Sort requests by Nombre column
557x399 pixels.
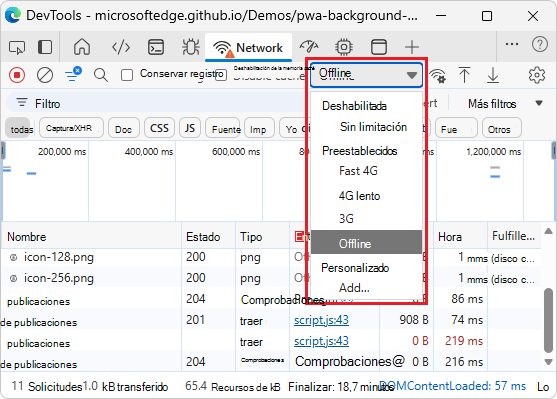pos(92,237)
